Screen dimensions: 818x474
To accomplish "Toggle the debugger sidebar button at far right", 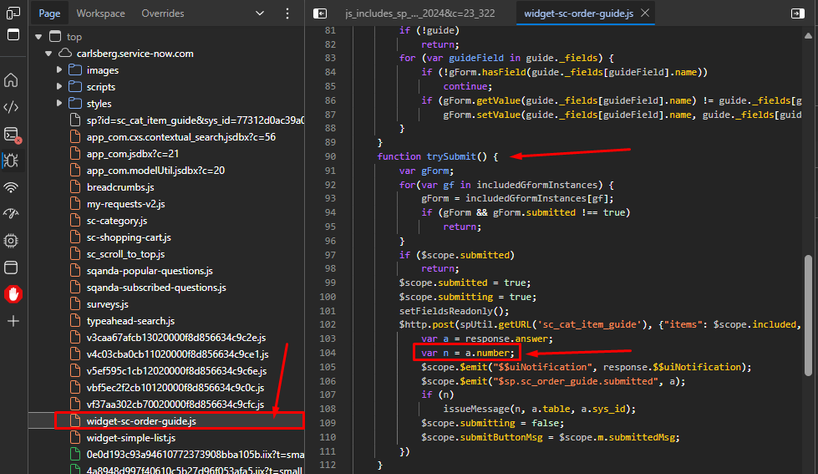I will pos(798,13).
